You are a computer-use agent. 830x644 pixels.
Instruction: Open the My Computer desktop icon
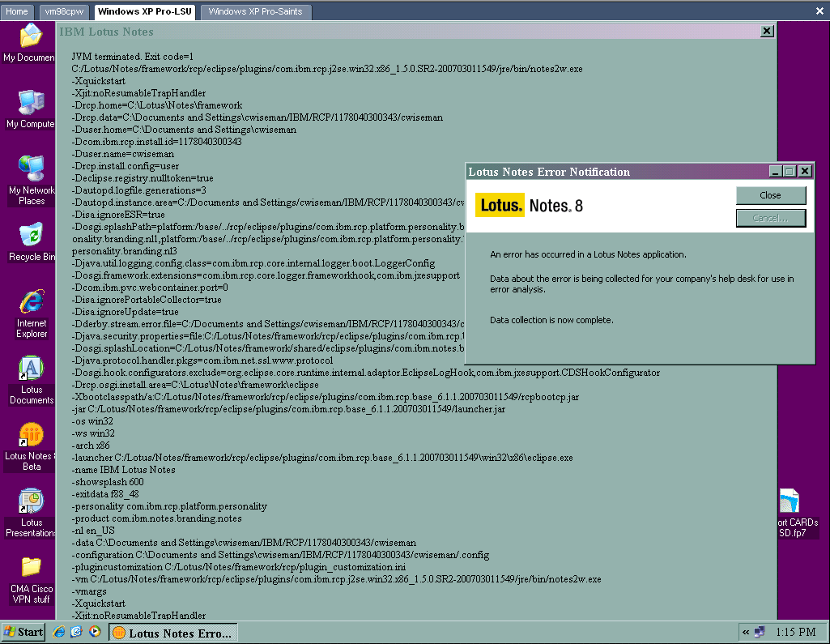point(30,109)
